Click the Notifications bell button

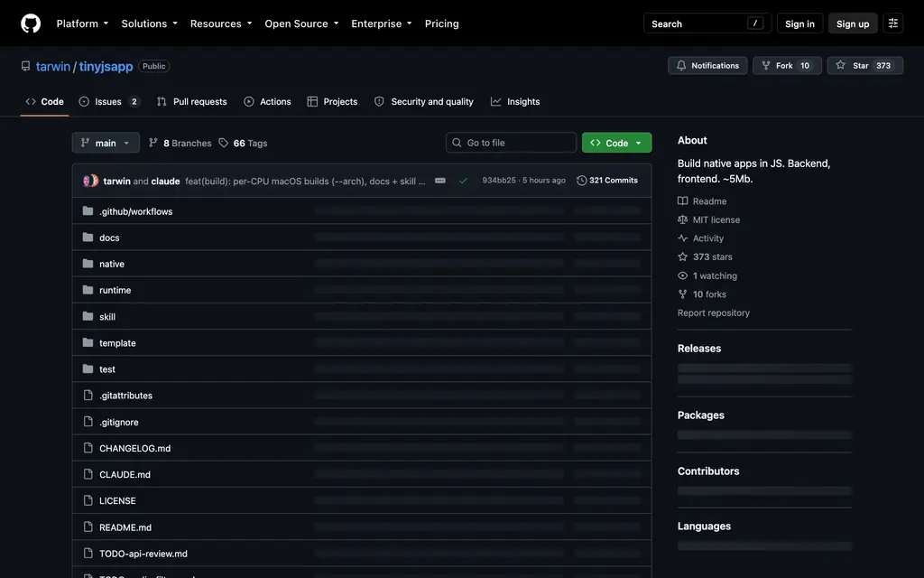[x=707, y=65]
